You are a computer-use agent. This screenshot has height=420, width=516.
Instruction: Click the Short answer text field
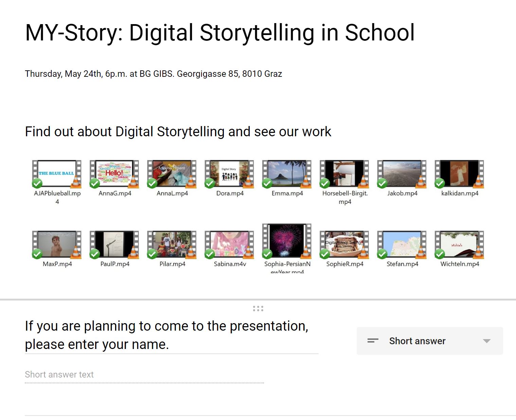pyautogui.click(x=144, y=374)
